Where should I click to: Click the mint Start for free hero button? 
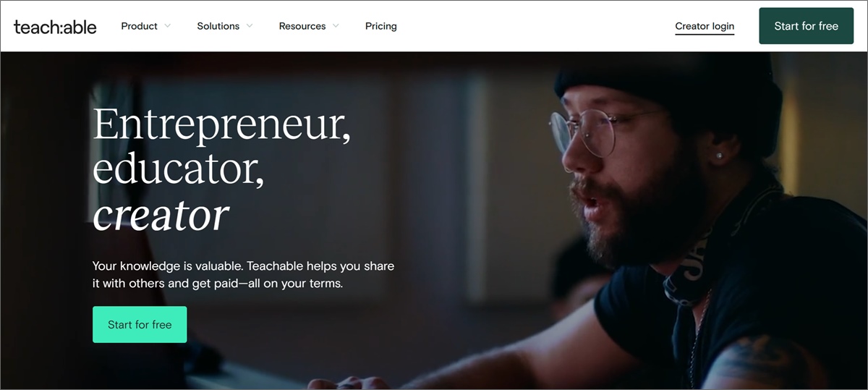coord(140,324)
